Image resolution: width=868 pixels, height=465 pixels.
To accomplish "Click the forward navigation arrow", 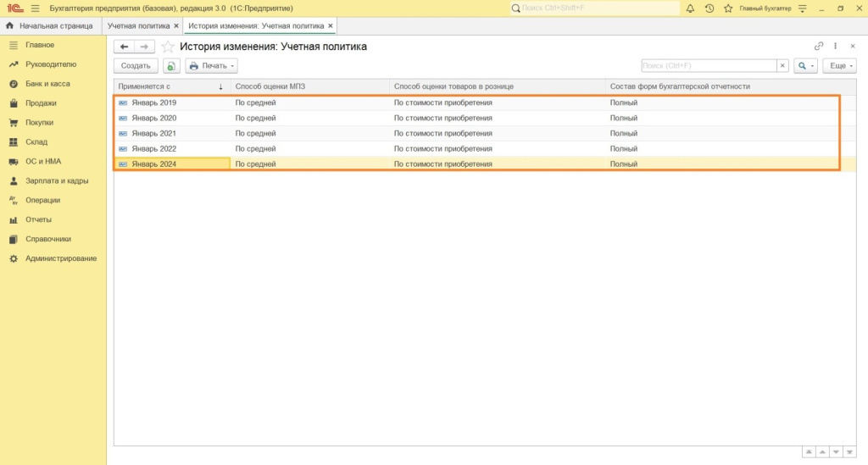I will pos(144,47).
